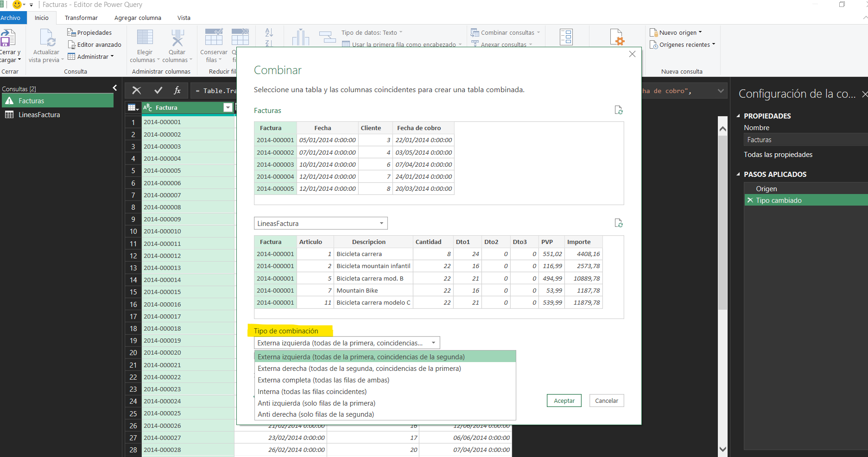Image resolution: width=868 pixels, height=457 pixels.
Task: Click the delete X on Tipo cambiado step
Action: pyautogui.click(x=750, y=200)
